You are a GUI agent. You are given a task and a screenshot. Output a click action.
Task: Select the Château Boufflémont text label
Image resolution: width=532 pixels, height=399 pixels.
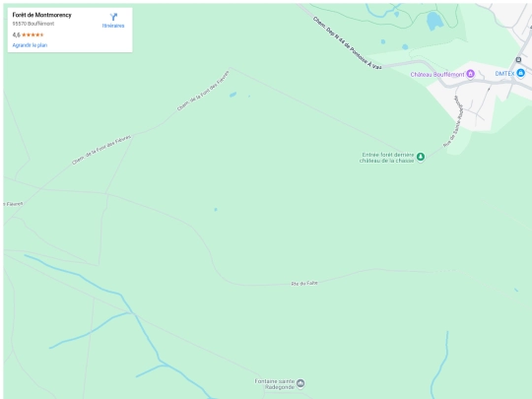coord(437,74)
